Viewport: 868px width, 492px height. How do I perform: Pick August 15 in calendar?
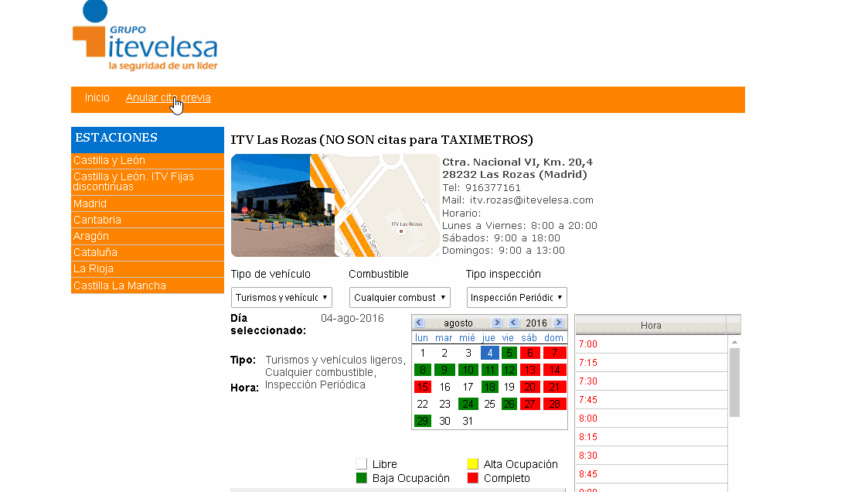click(x=422, y=388)
